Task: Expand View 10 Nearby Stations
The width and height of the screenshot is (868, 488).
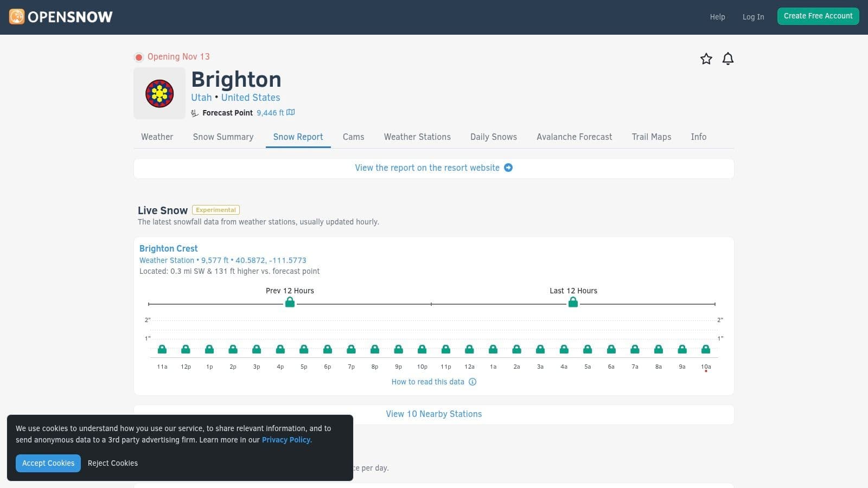Action: pyautogui.click(x=433, y=414)
